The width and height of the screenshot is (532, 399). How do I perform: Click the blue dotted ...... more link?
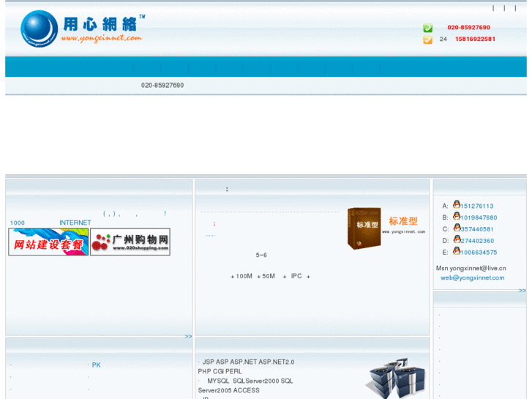(210, 235)
